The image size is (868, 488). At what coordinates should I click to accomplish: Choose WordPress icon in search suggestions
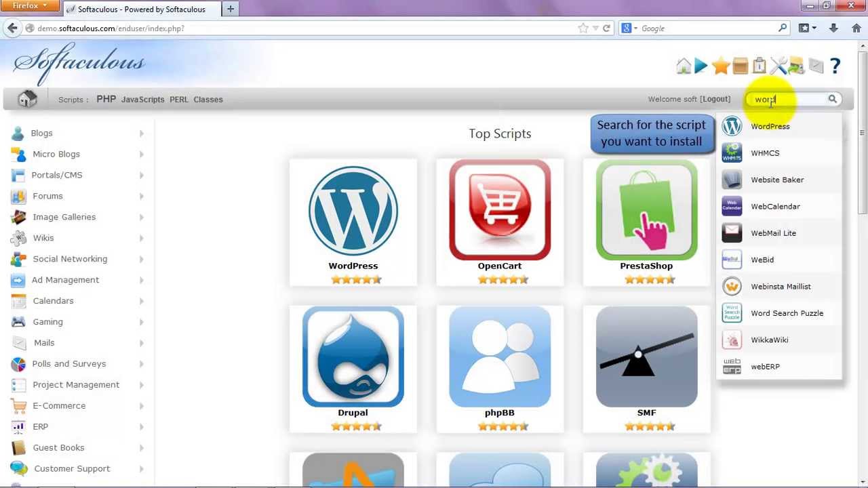[732, 126]
